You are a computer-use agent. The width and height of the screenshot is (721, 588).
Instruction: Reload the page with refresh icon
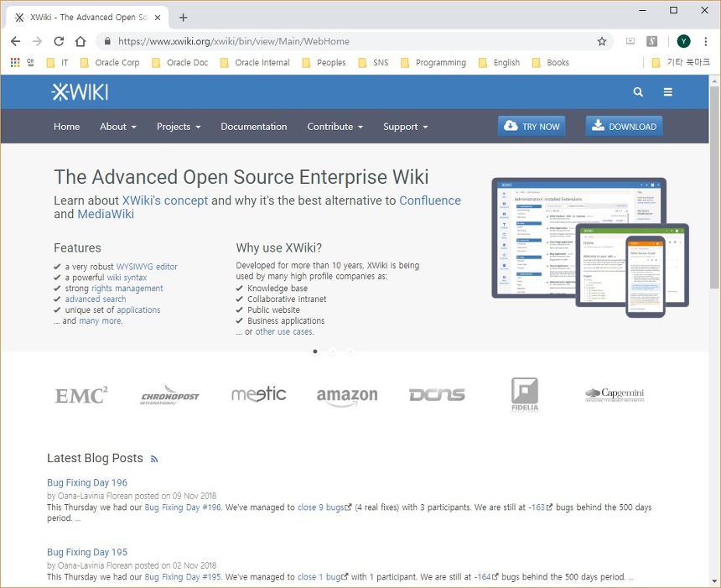tap(59, 41)
